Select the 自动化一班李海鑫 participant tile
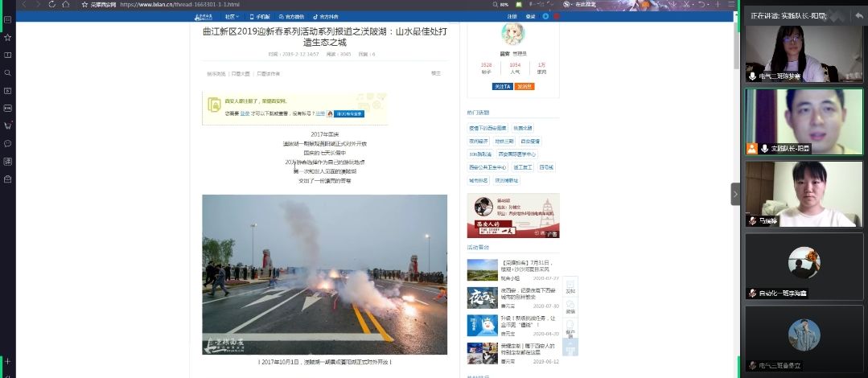The image size is (868, 378). tap(804, 266)
